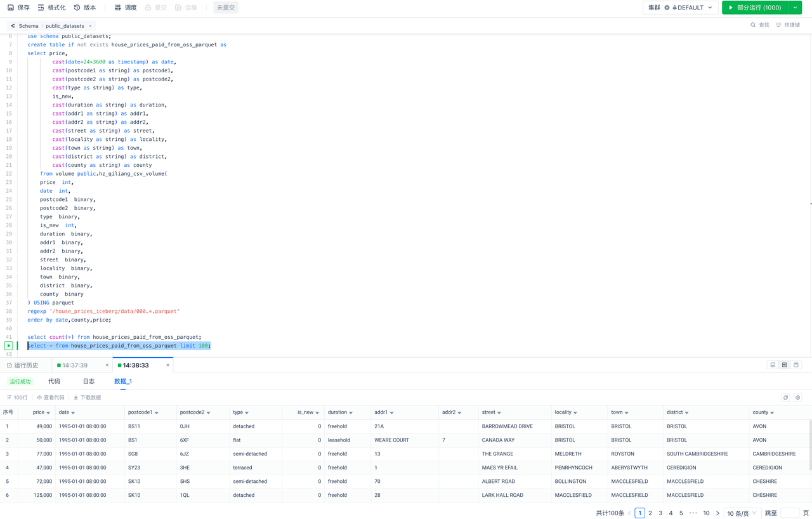Minimize the results panel layout

773,365
